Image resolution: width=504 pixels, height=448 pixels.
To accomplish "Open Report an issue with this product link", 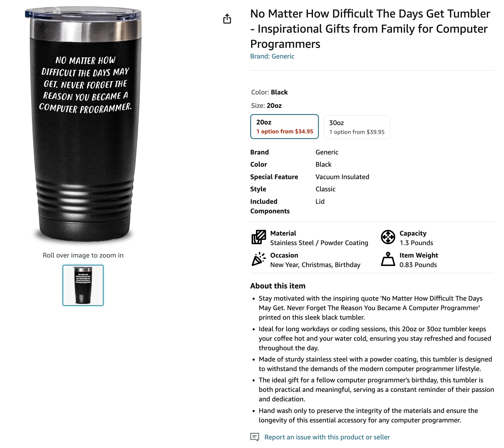I will click(x=327, y=437).
